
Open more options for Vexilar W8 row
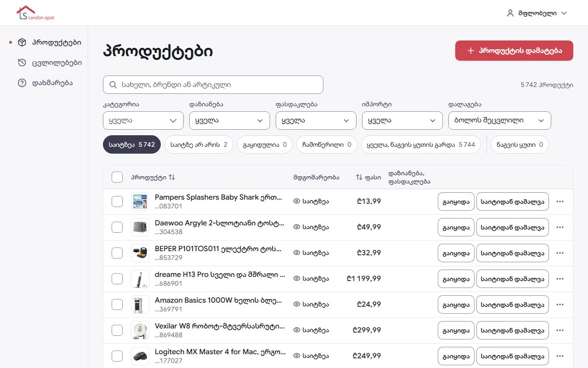560,330
